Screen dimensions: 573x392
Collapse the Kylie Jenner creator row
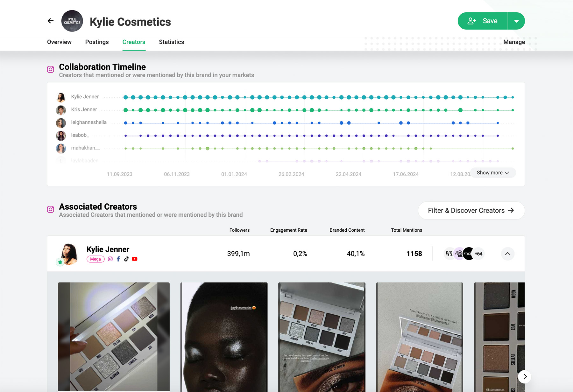(x=508, y=254)
